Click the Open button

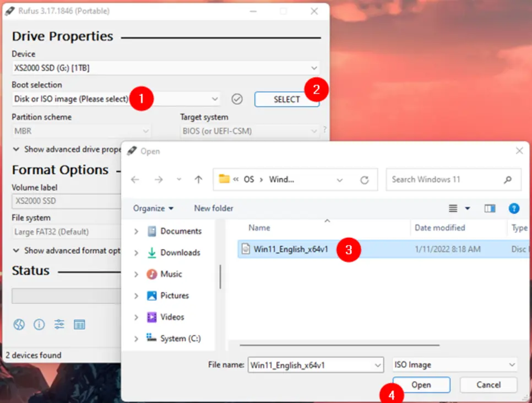point(421,385)
